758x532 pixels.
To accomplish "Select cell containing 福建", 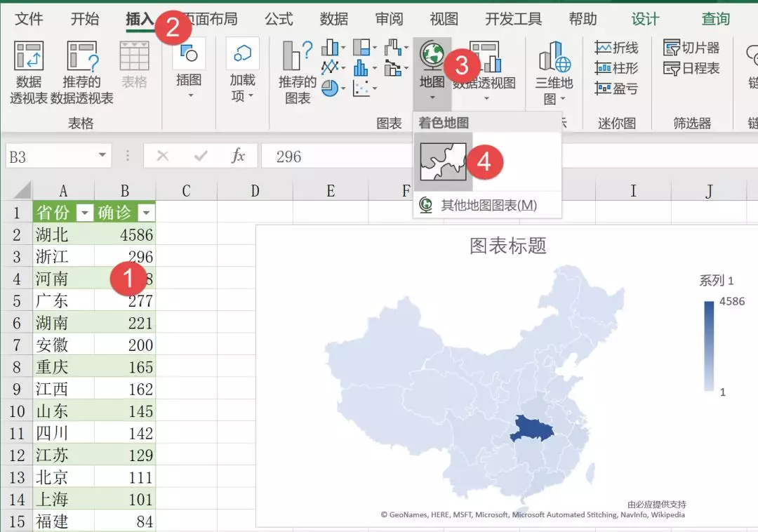I will point(63,521).
